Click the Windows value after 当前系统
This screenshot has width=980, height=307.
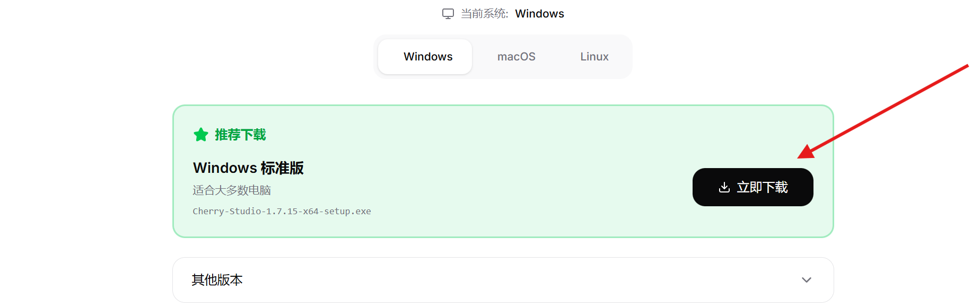(539, 14)
